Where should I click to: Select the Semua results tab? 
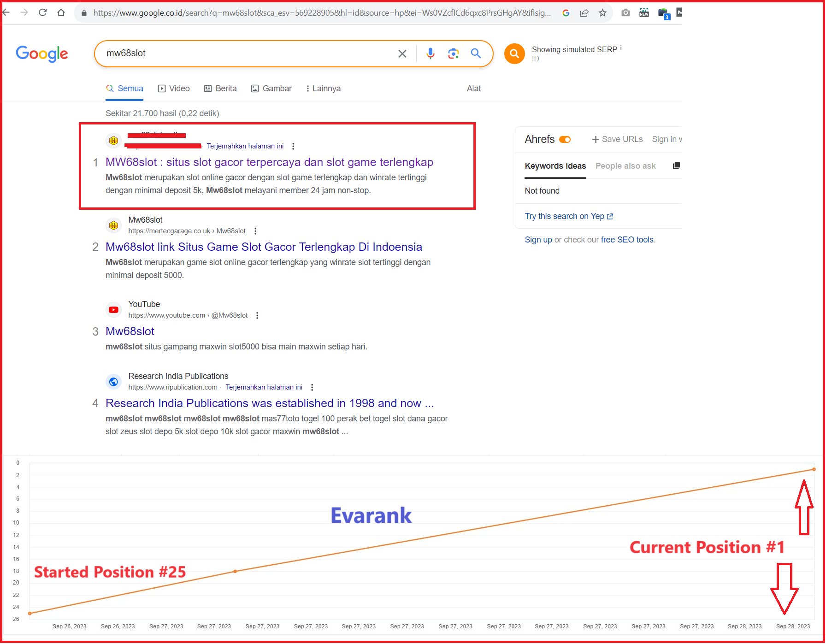click(124, 89)
